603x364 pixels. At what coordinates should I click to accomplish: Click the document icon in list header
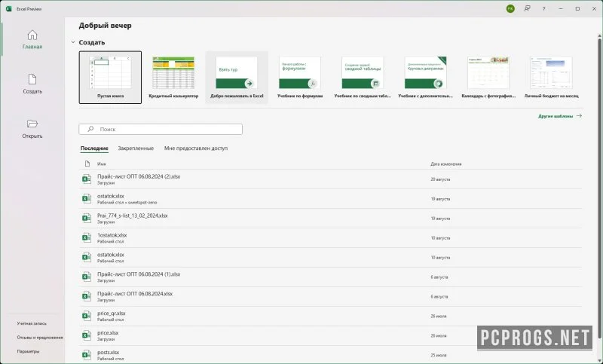[x=87, y=164]
